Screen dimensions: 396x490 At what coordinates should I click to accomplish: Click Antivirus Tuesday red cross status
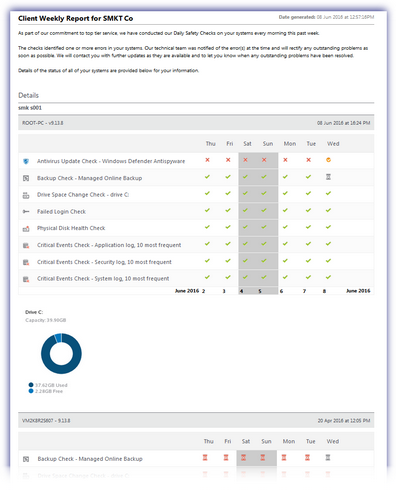click(309, 160)
